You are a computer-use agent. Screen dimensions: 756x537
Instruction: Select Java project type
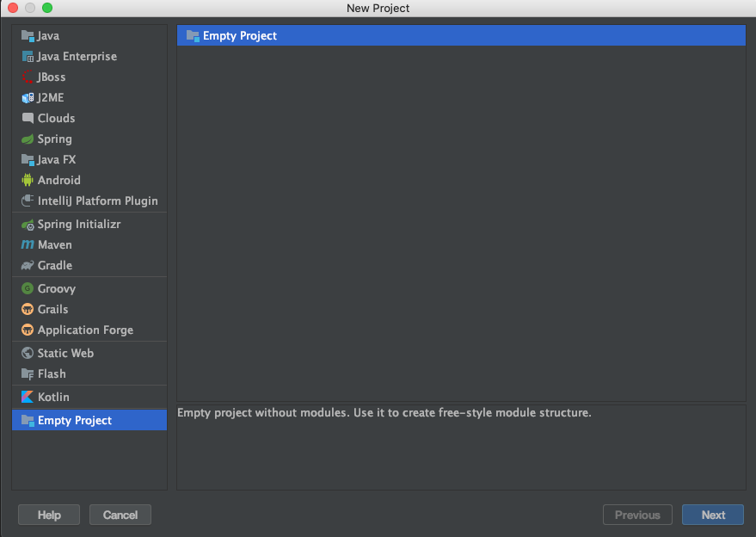pos(89,35)
